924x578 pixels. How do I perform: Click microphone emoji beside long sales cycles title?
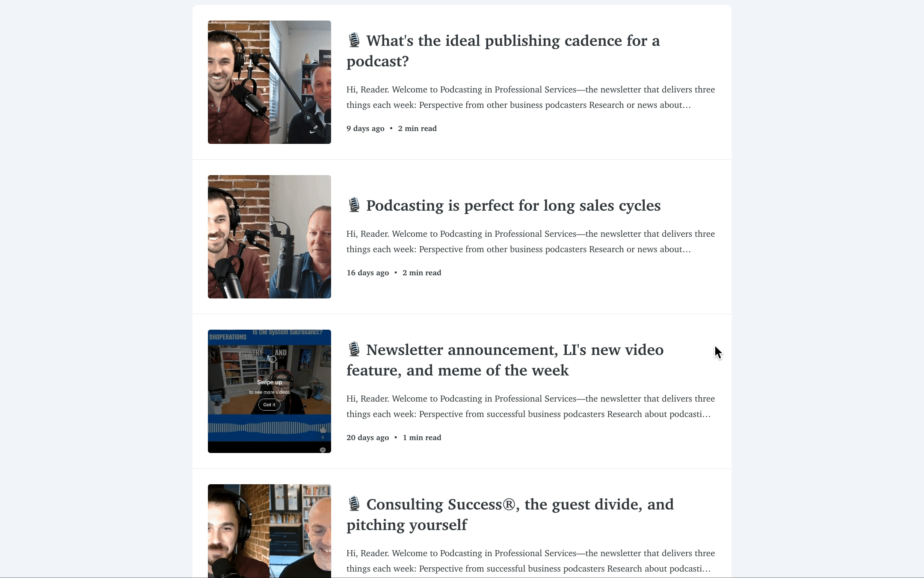pyautogui.click(x=354, y=205)
